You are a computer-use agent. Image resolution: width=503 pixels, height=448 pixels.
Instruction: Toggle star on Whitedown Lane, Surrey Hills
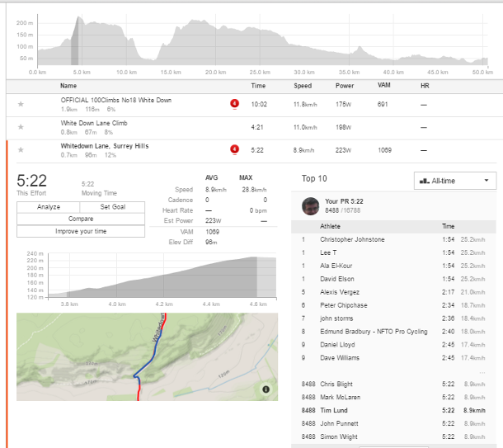[21, 149]
